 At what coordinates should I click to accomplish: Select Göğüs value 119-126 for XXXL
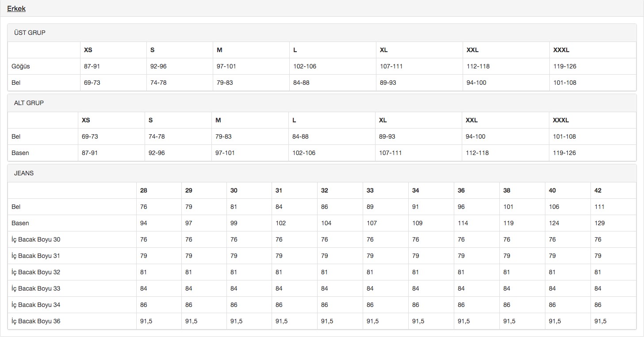[565, 66]
